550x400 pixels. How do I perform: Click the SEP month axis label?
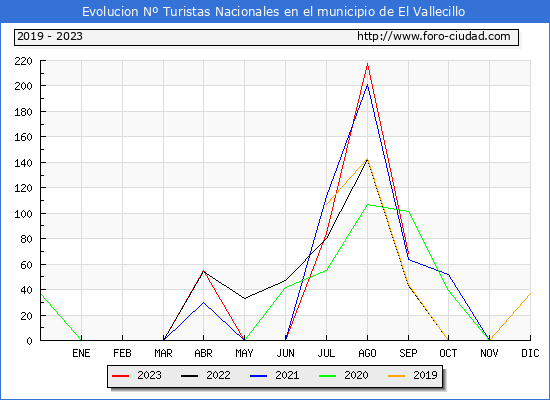408,353
